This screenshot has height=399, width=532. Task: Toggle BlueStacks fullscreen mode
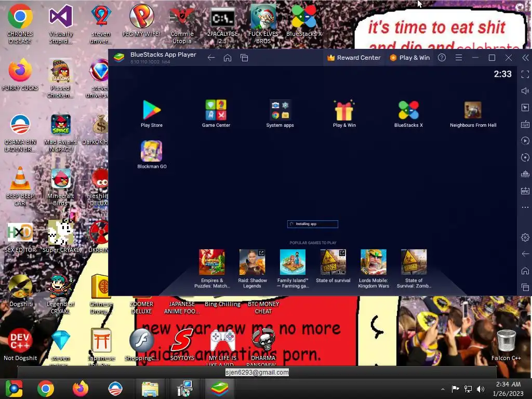pyautogui.click(x=525, y=74)
